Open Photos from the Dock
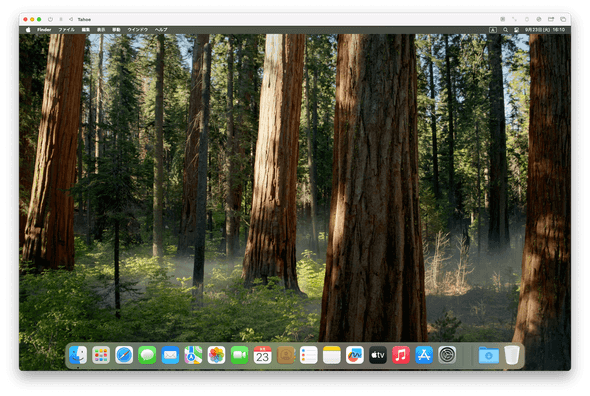Viewport: 590px width, 396px height. click(216, 355)
